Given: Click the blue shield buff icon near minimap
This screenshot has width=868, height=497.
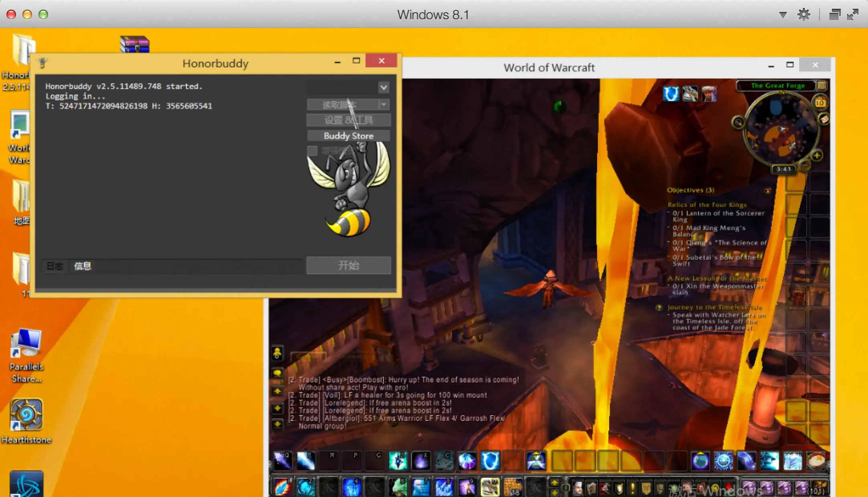Looking at the screenshot, I should pos(671,94).
